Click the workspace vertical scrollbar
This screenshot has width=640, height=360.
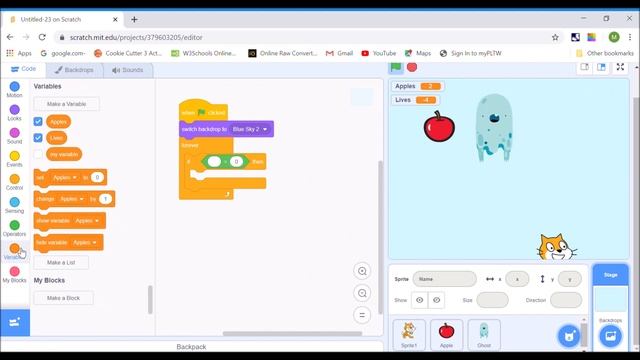pyautogui.click(x=380, y=237)
